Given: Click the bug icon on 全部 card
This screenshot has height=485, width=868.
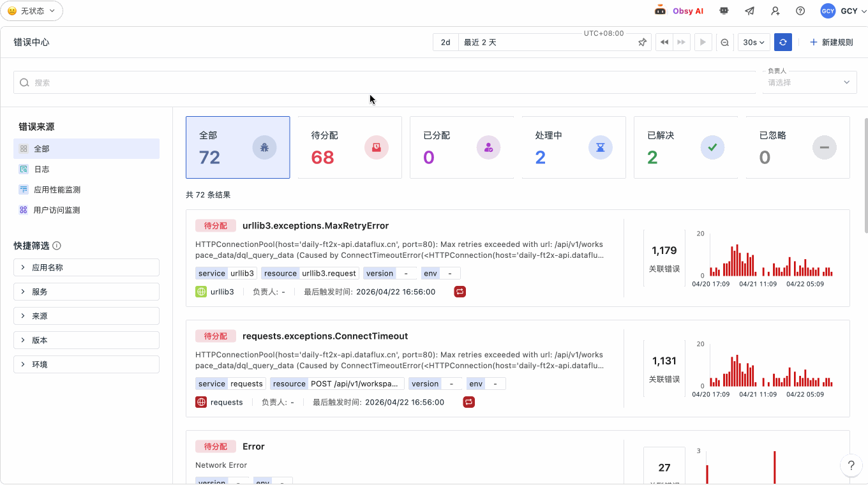Looking at the screenshot, I should pos(264,147).
